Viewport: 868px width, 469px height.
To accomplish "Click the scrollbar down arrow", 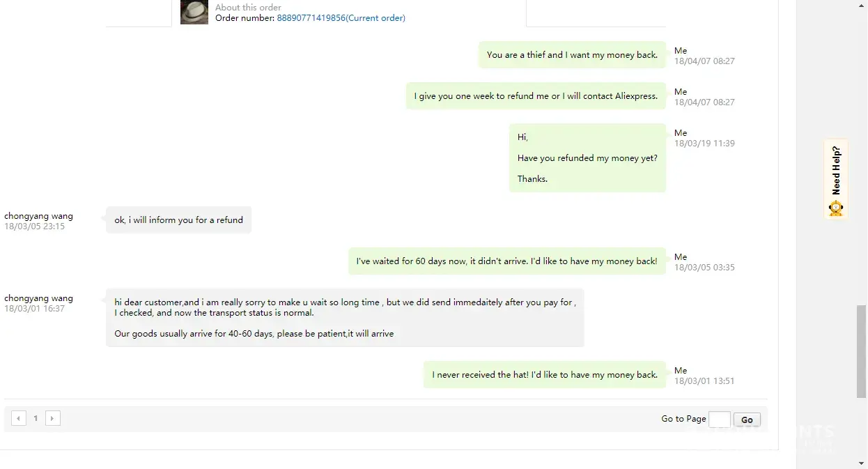I will coord(862,463).
